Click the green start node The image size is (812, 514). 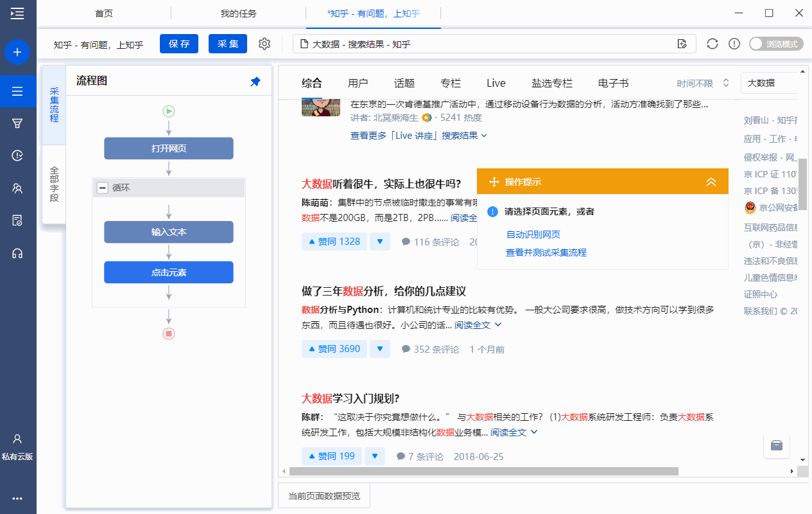point(169,111)
